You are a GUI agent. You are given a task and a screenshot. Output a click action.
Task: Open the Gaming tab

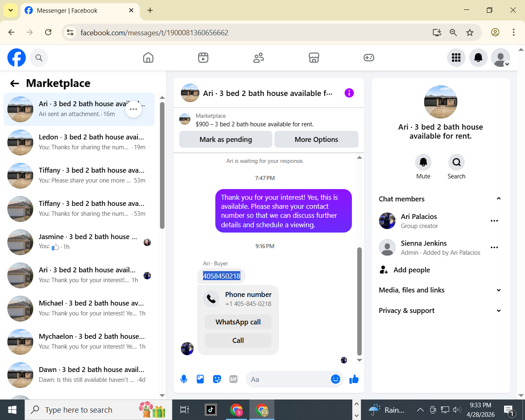point(369,58)
